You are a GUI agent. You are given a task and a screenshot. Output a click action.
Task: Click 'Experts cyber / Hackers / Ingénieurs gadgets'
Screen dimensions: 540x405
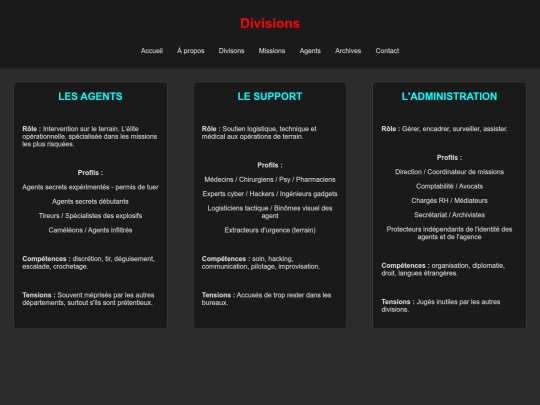[x=270, y=194]
